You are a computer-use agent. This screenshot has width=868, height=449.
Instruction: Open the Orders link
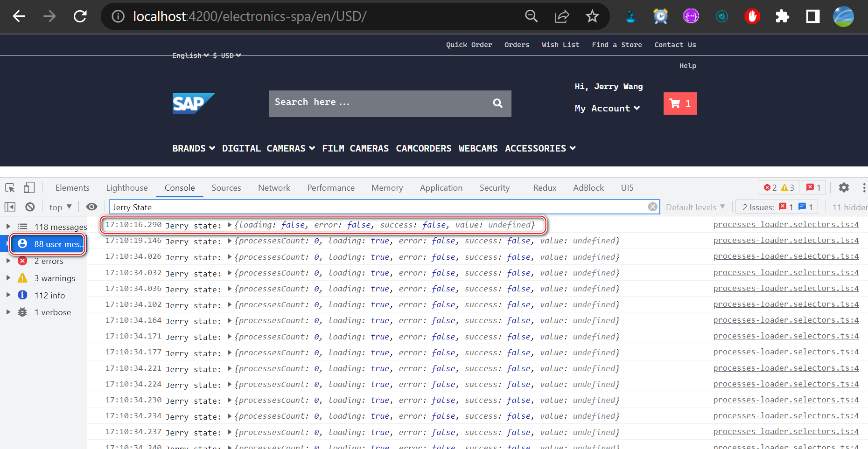517,45
